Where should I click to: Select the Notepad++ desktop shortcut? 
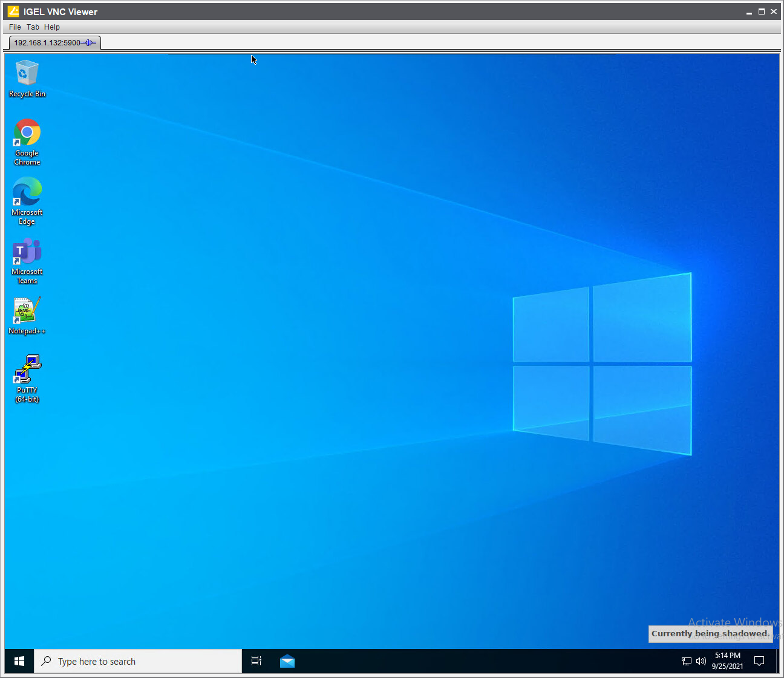pos(27,315)
